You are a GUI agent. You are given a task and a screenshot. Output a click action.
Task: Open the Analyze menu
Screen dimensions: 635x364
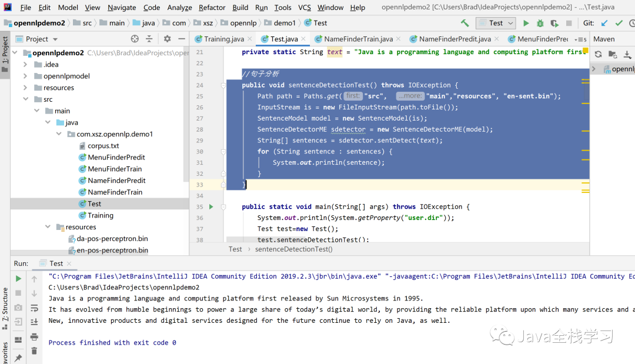tap(179, 7)
